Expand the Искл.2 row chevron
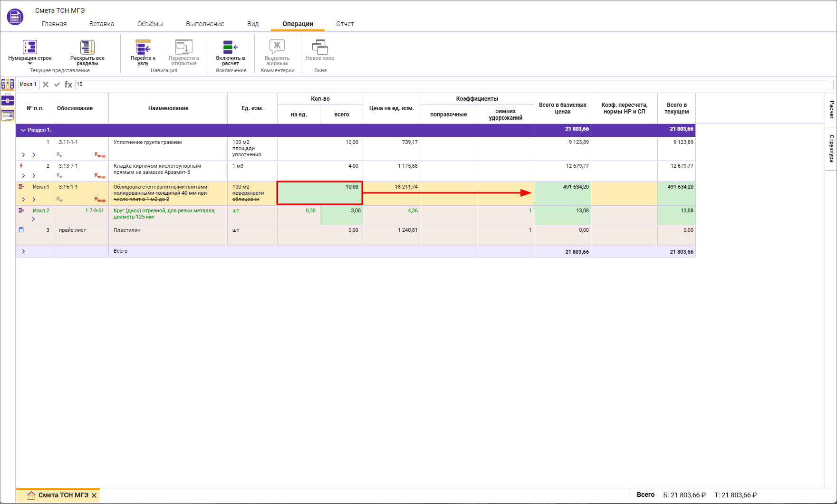The image size is (837, 504). point(33,219)
